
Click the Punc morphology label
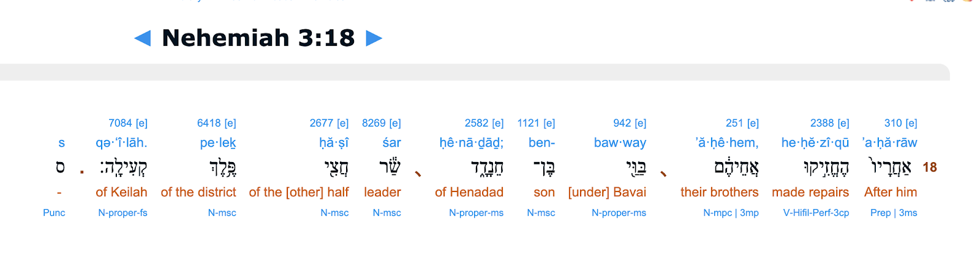coord(54,213)
